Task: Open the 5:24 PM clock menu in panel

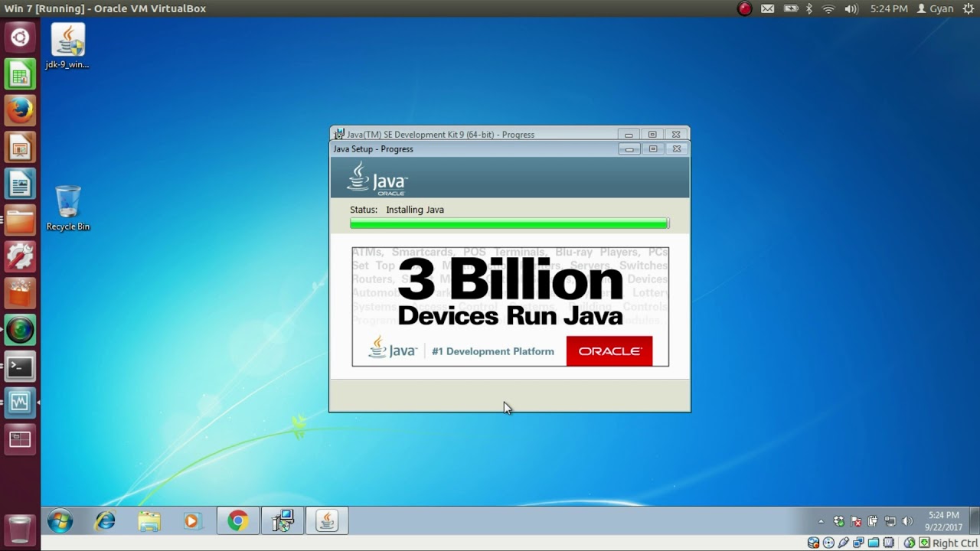Action: [889, 8]
